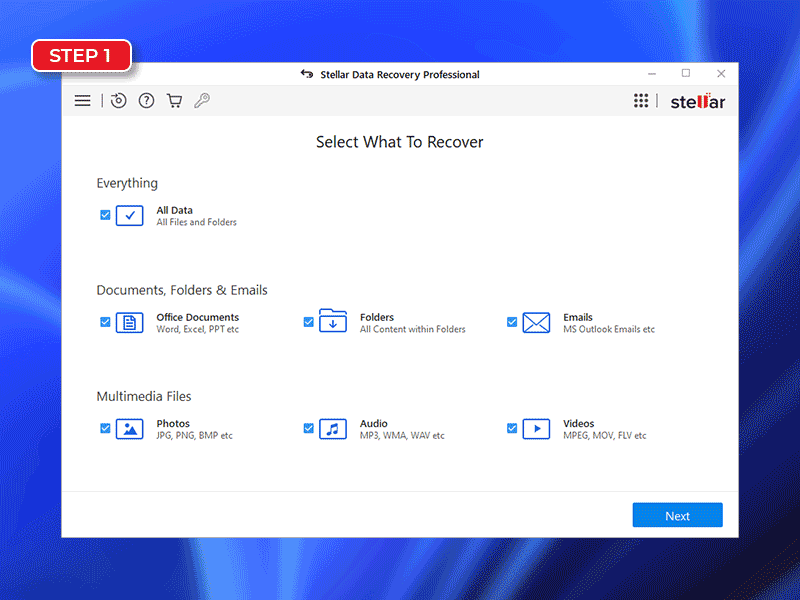Viewport: 800px width, 600px height.
Task: Click 'MPEG, MOV, FLV etc' description
Action: 605,435
